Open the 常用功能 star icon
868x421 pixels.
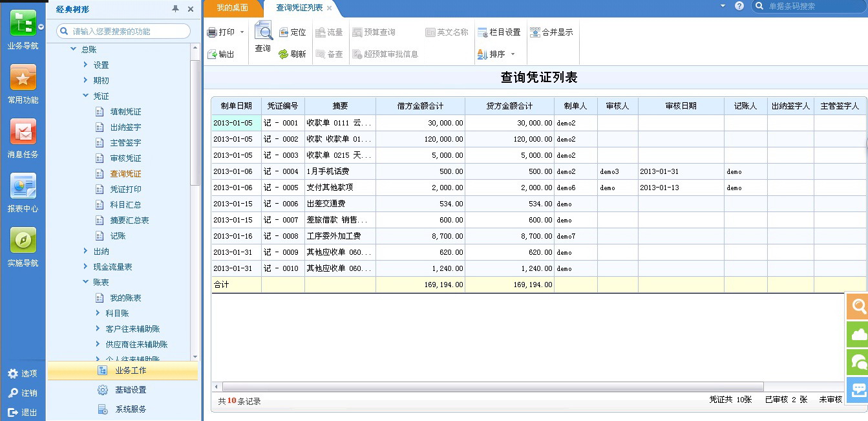click(23, 78)
